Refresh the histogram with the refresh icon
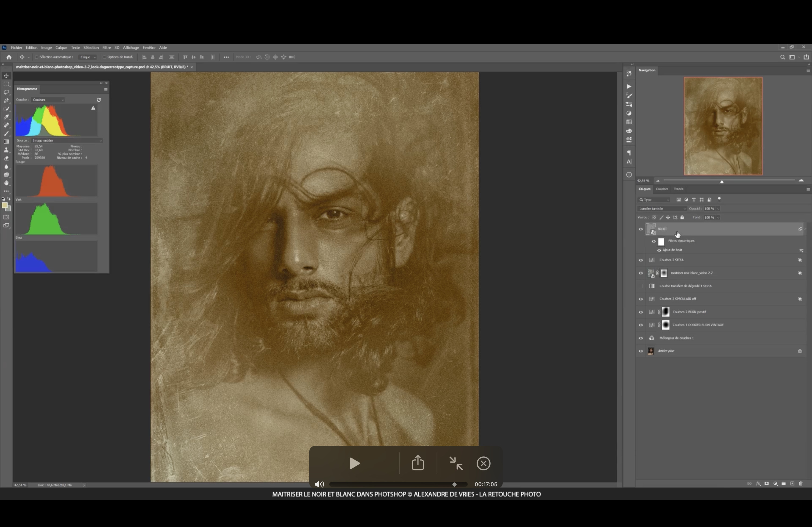812x527 pixels. [99, 100]
